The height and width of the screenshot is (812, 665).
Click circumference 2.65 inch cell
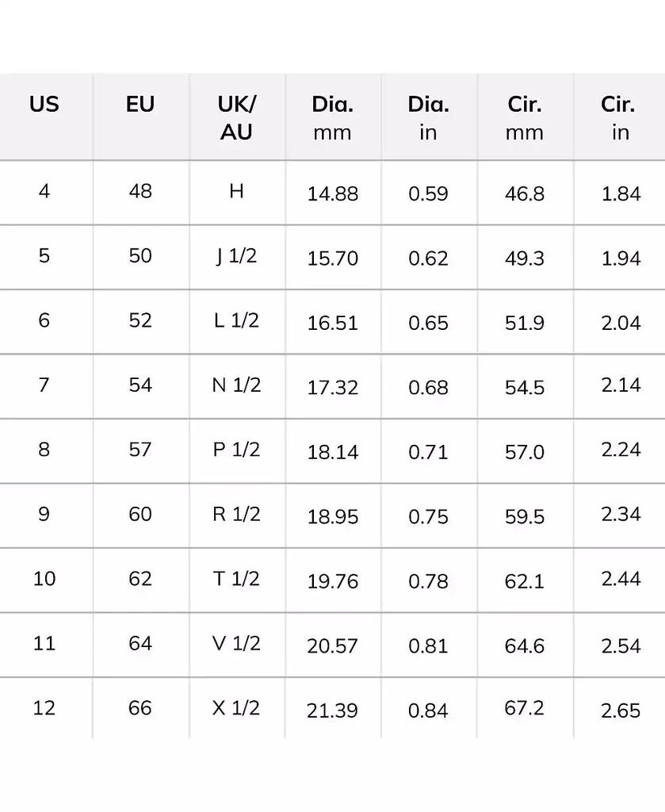[621, 710]
